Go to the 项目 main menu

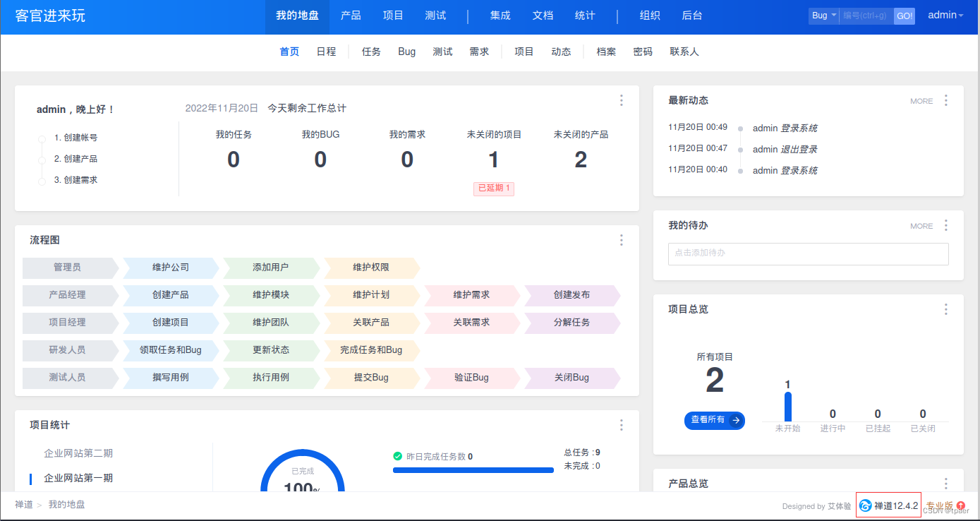(x=393, y=16)
